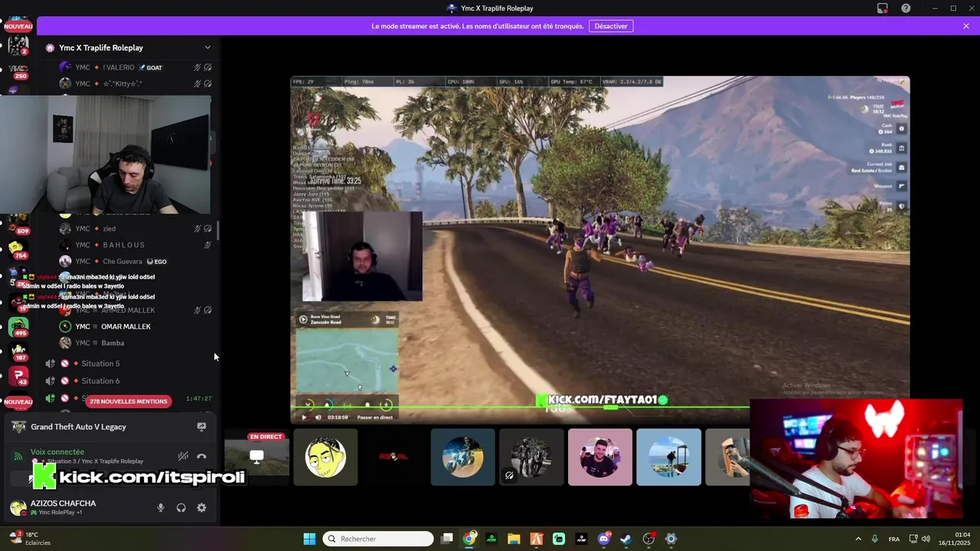Open the server icon with 509 badge
The height and width of the screenshot is (551, 980).
coord(18,224)
